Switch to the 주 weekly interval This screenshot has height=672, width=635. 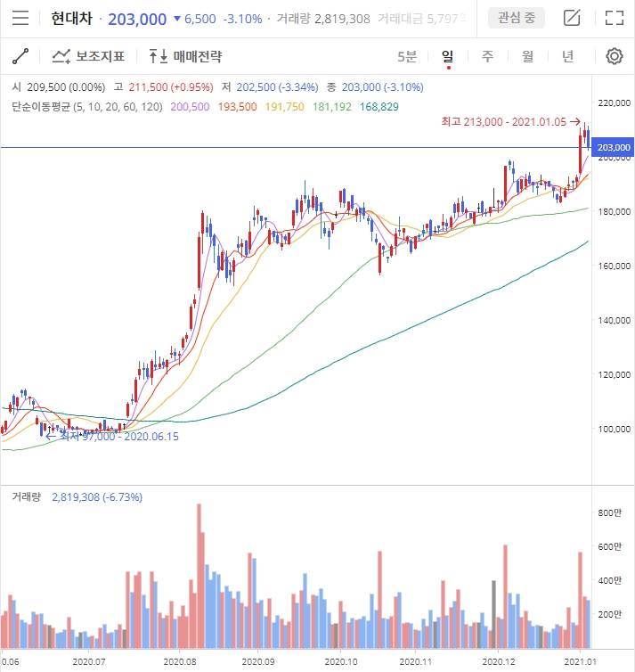point(487,56)
